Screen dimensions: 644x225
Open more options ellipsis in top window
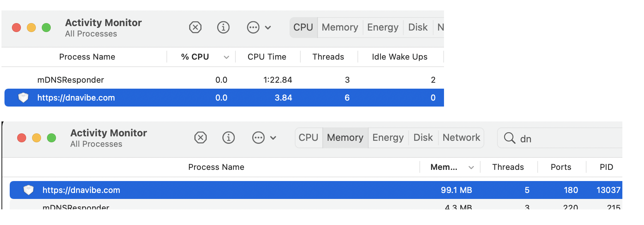click(x=253, y=27)
